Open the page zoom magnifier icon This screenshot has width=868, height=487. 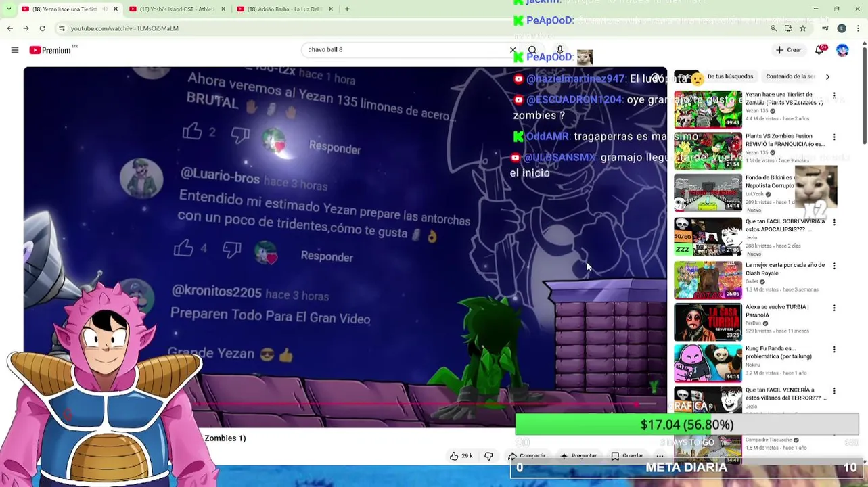click(x=773, y=28)
